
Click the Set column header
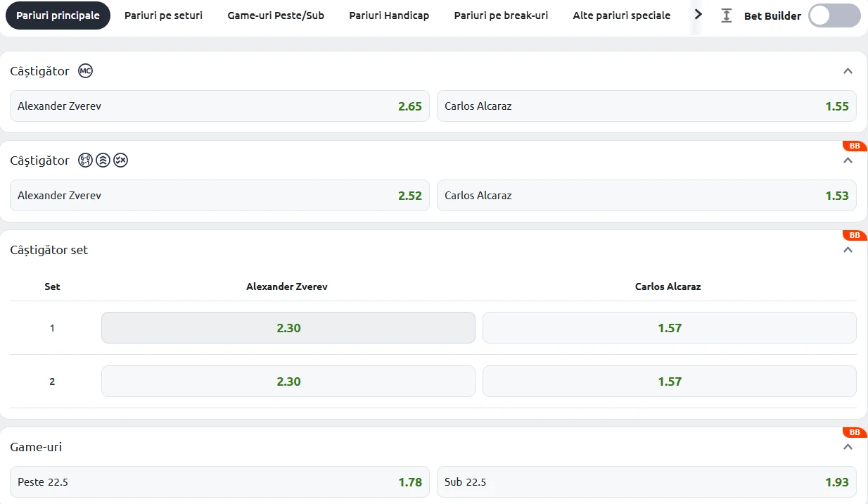click(52, 286)
